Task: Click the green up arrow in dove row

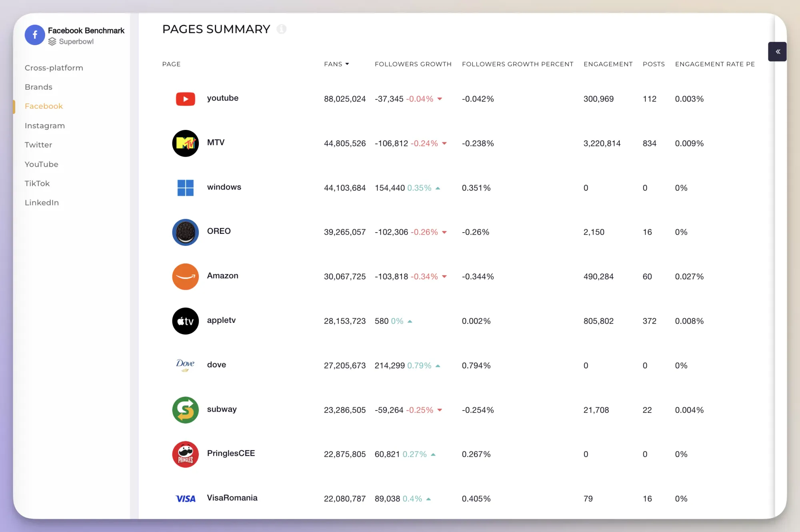Action: click(438, 366)
